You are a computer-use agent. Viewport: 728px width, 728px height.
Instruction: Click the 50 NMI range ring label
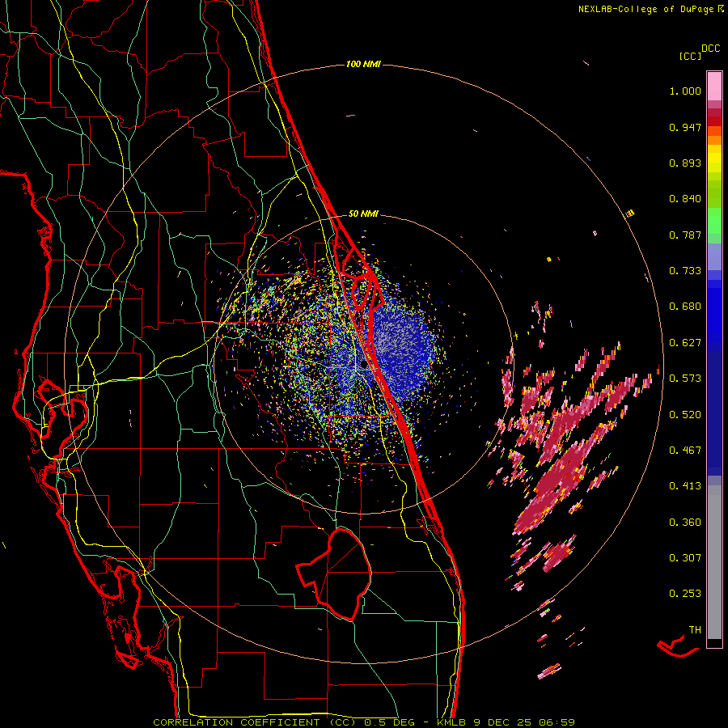(x=363, y=214)
